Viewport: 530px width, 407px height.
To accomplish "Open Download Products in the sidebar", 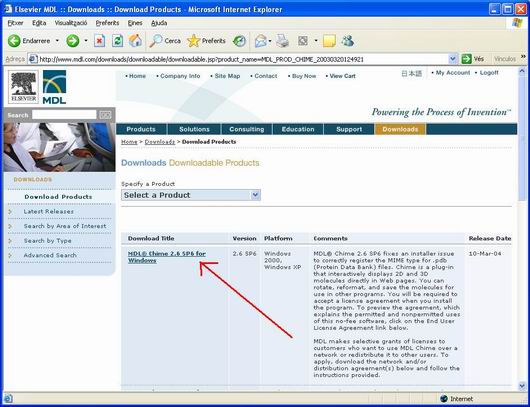I will (58, 197).
